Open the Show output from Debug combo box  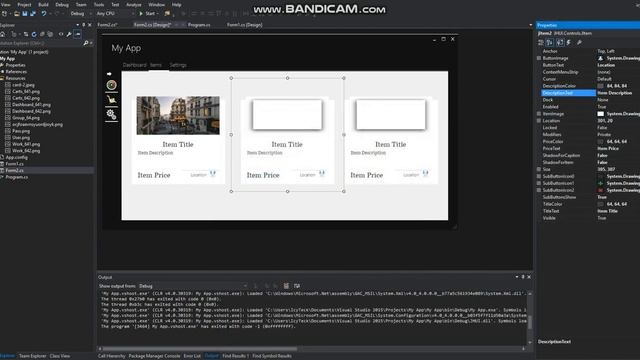tap(193, 286)
